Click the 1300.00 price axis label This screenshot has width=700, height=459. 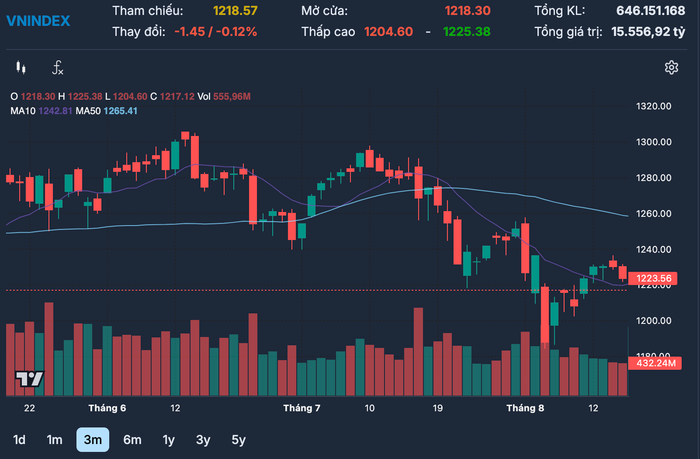pos(654,142)
